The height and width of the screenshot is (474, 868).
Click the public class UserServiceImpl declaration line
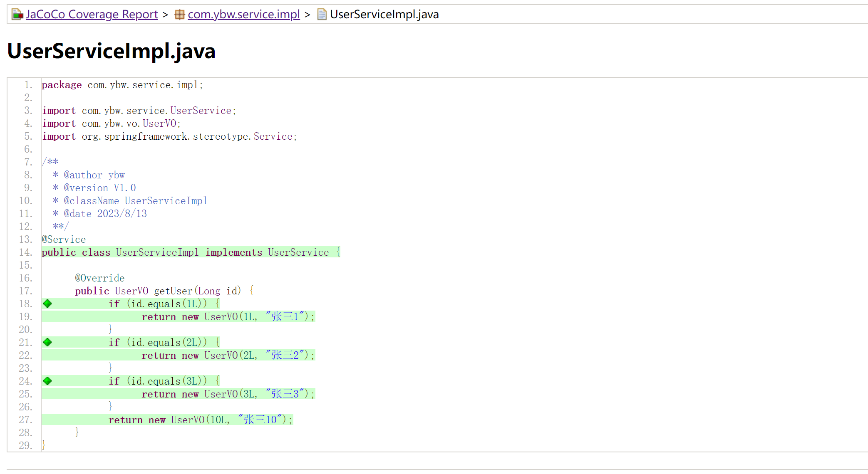click(191, 252)
